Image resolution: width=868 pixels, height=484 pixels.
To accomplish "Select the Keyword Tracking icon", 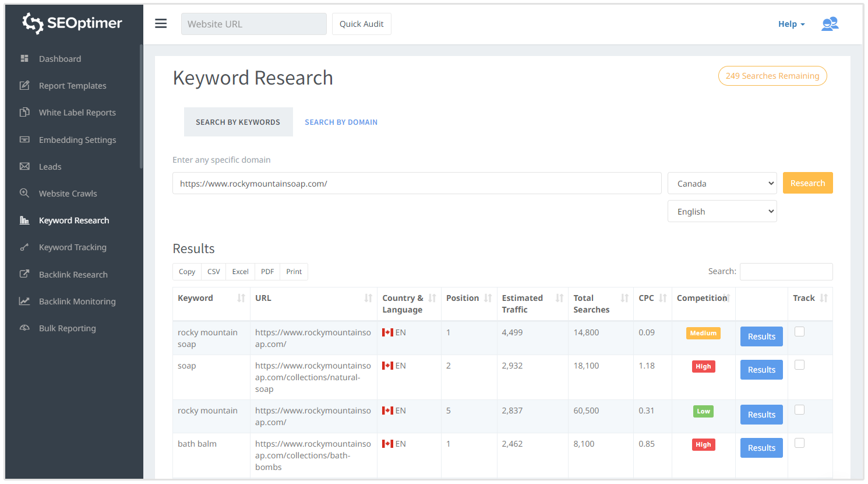I will pos(24,247).
